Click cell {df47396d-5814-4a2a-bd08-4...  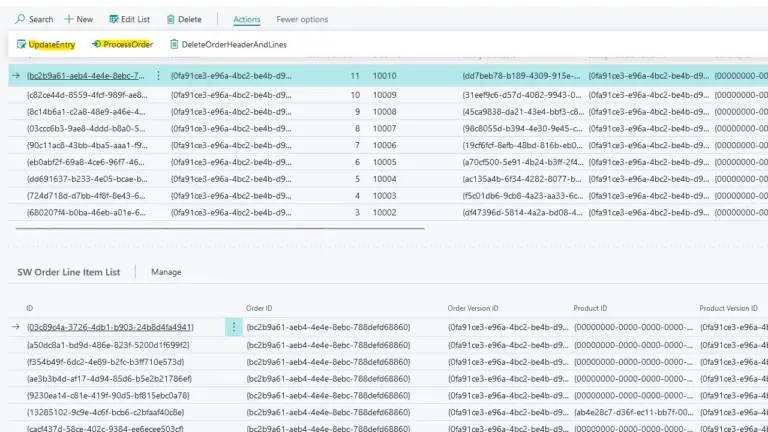tap(522, 212)
